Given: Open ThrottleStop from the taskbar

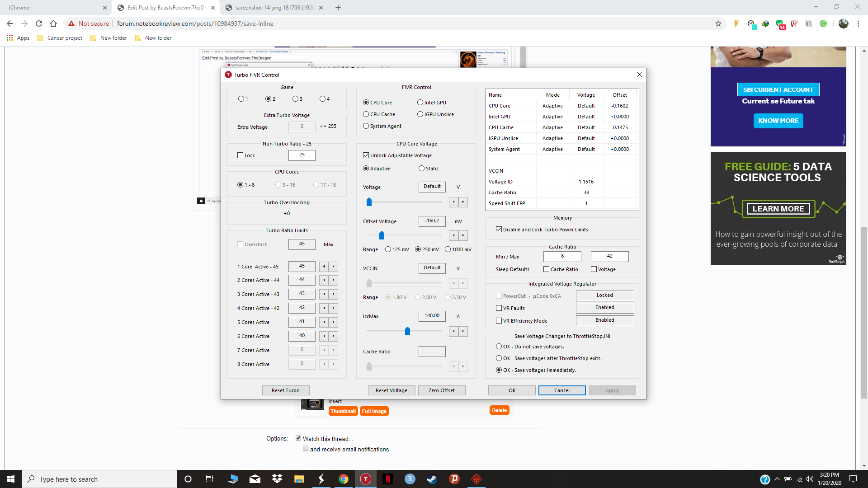Looking at the screenshot, I should pos(365,479).
